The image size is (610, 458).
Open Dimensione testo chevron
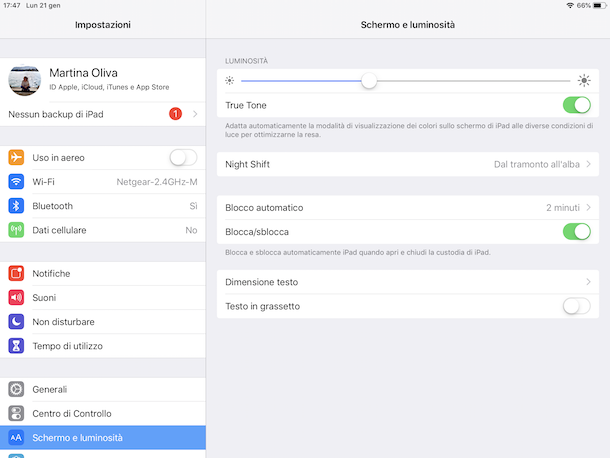pyautogui.click(x=588, y=282)
